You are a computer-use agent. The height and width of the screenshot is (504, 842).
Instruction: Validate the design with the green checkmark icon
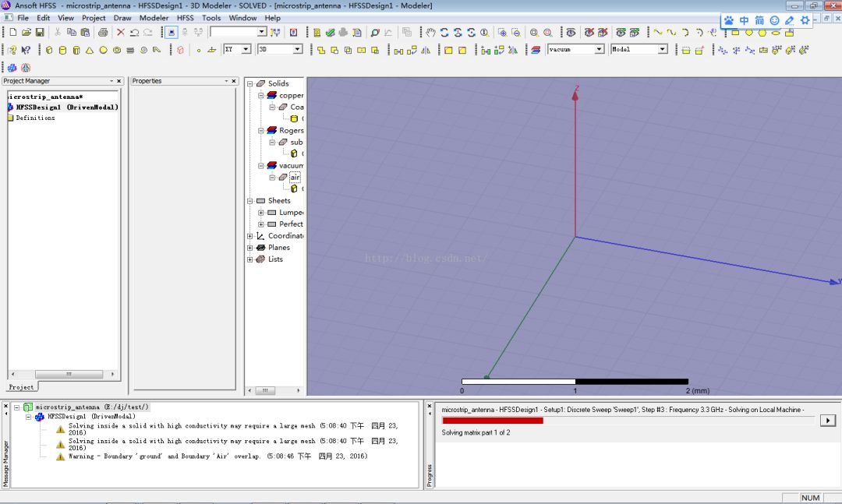click(331, 32)
